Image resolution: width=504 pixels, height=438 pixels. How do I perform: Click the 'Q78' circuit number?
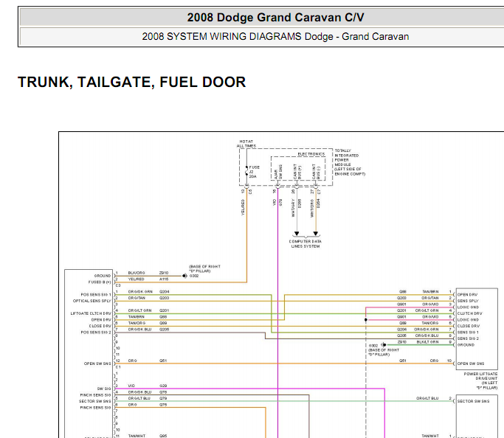(x=163, y=392)
